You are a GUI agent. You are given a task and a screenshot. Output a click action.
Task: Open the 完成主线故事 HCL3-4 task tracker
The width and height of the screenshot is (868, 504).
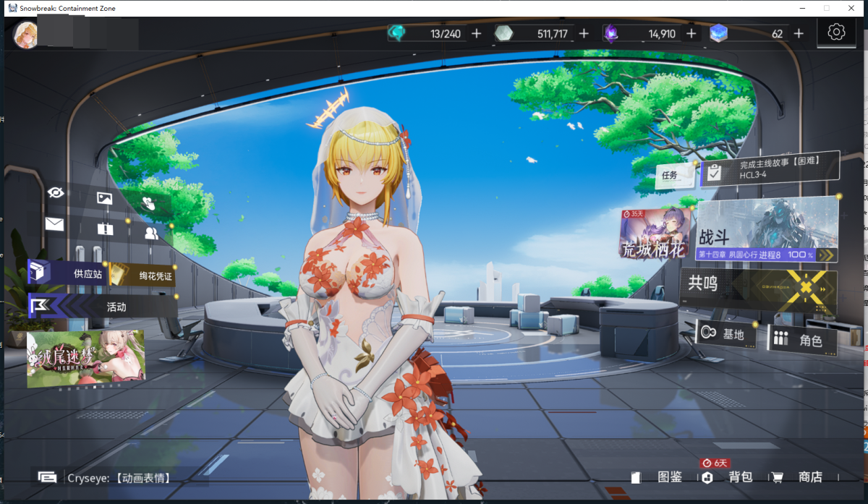pyautogui.click(x=770, y=169)
